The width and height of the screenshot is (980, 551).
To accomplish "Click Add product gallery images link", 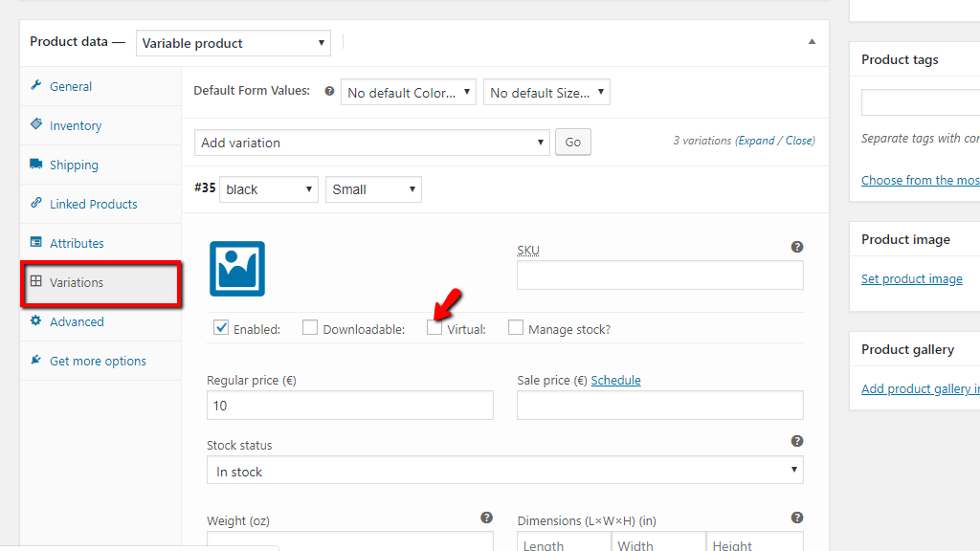I will pyautogui.click(x=921, y=388).
